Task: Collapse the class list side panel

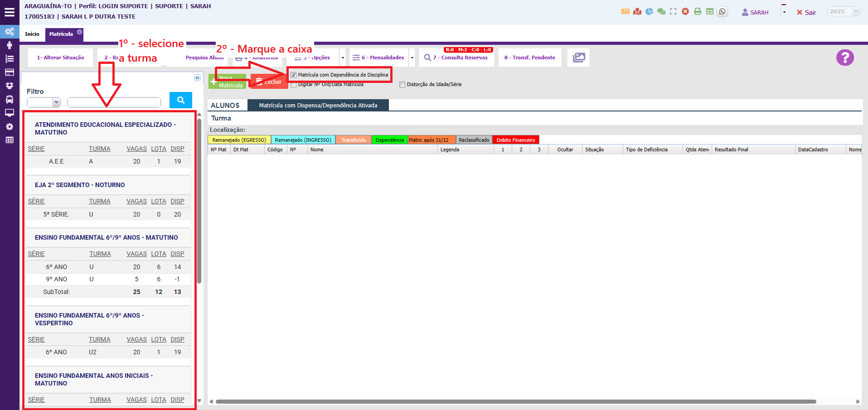Action: [x=197, y=78]
